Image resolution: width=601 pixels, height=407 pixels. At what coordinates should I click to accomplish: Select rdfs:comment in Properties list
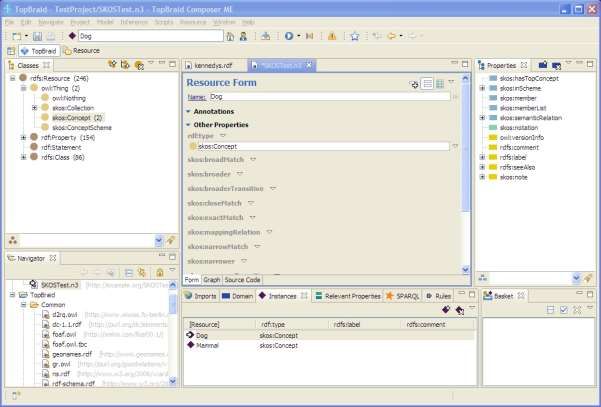[x=519, y=148]
